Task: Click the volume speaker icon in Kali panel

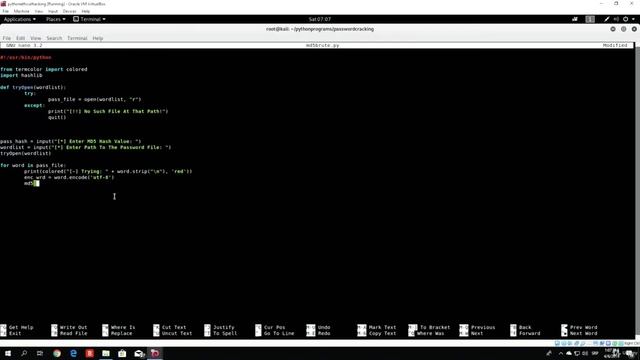Action: (616, 19)
